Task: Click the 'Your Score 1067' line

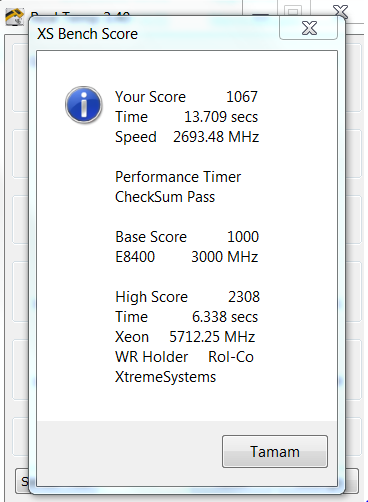Action: click(x=187, y=97)
